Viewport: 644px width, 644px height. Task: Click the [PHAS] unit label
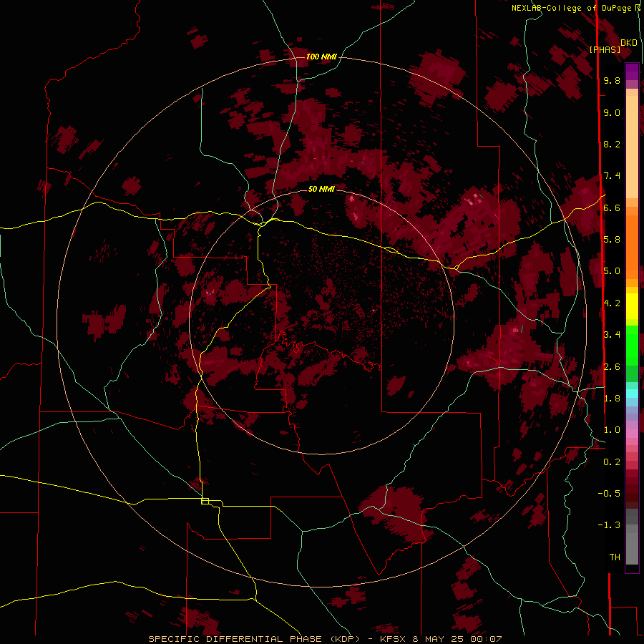pos(605,49)
